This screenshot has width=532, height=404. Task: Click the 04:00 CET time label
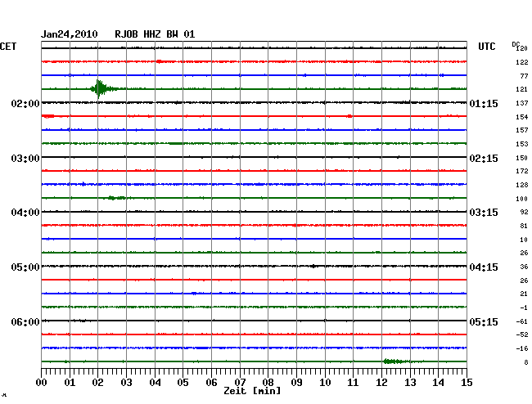click(25, 213)
